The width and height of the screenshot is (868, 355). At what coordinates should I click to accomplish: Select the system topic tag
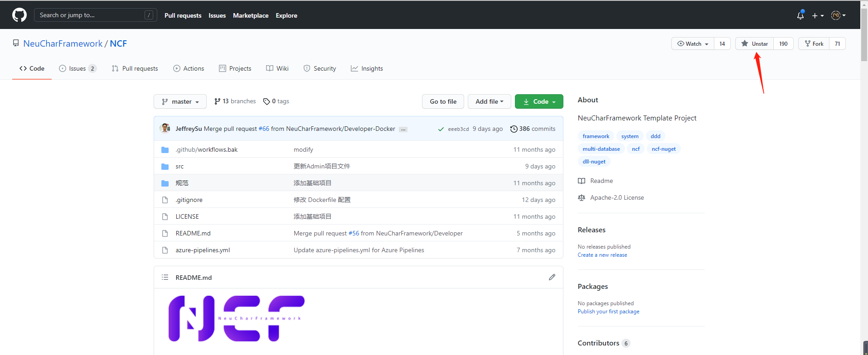[x=630, y=136]
